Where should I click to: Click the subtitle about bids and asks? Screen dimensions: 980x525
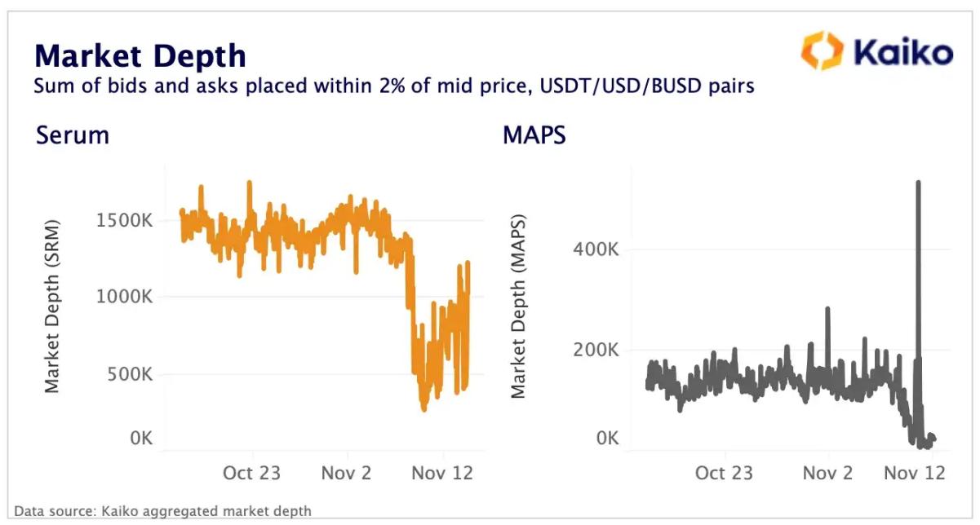(393, 86)
